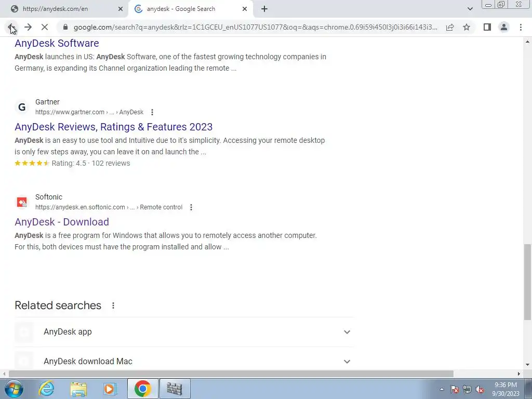
Task: Stop page loading with the X button
Action: [45, 27]
